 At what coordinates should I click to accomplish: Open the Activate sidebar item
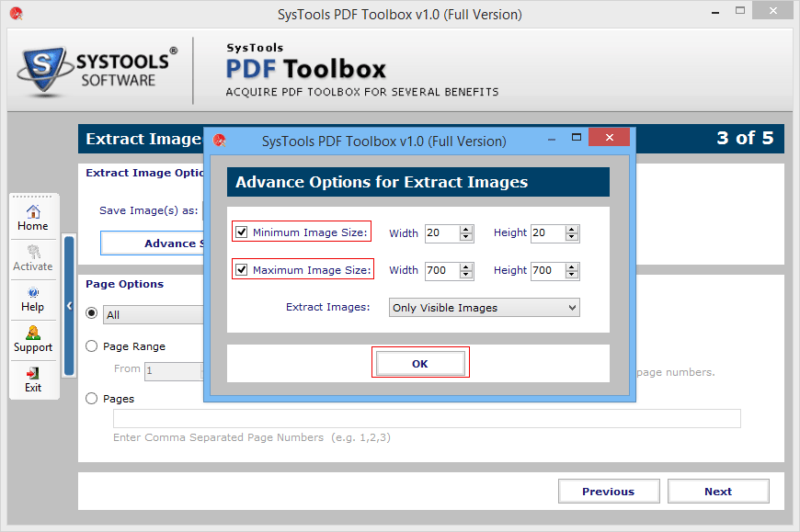coord(33,258)
